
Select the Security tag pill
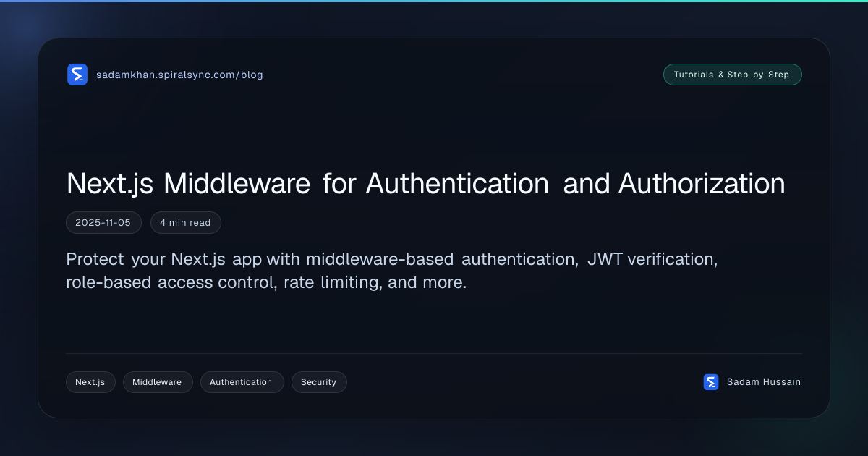319,382
